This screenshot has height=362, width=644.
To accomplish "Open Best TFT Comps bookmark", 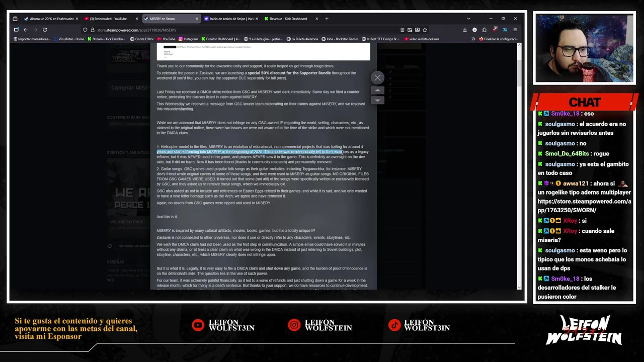I will 382,39.
